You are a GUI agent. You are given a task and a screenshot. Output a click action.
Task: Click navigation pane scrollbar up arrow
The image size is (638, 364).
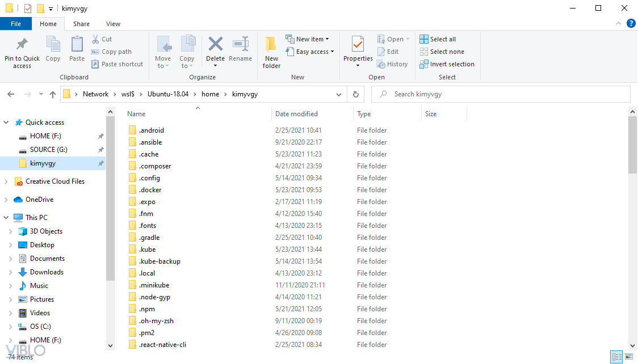pyautogui.click(x=110, y=111)
